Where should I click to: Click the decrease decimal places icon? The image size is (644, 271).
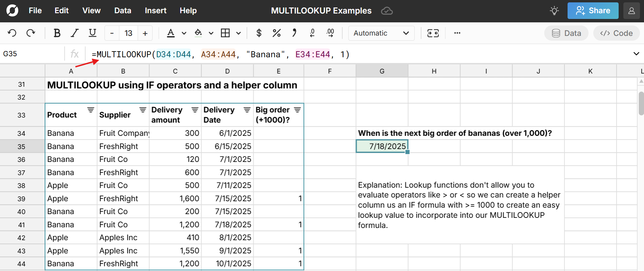[312, 33]
